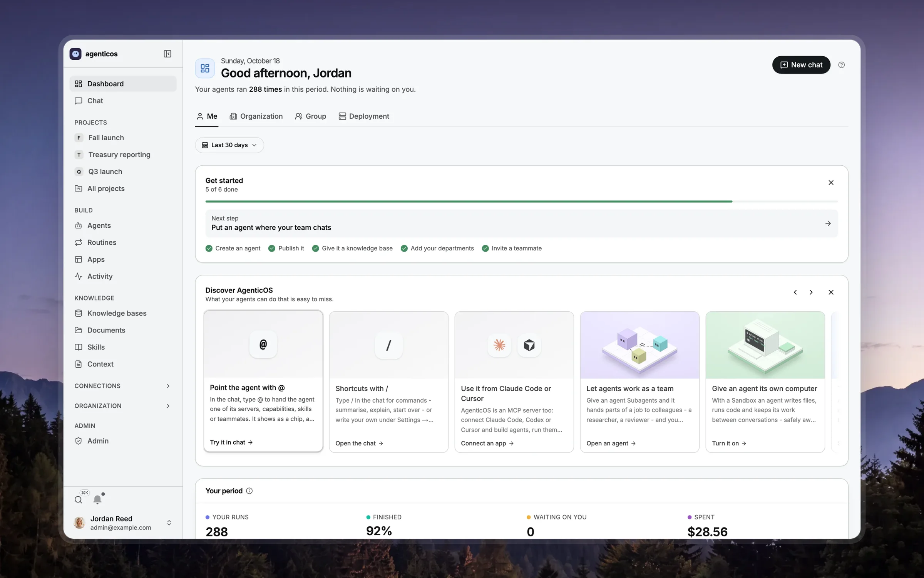The image size is (924, 578).
Task: Open Knowledge bases
Action: (x=123, y=313)
